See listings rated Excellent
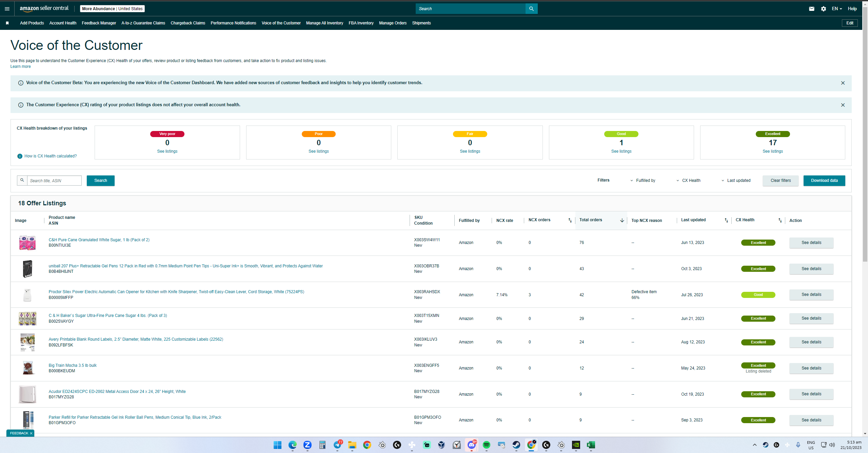Screen dimensions: 868x453 coord(773,151)
